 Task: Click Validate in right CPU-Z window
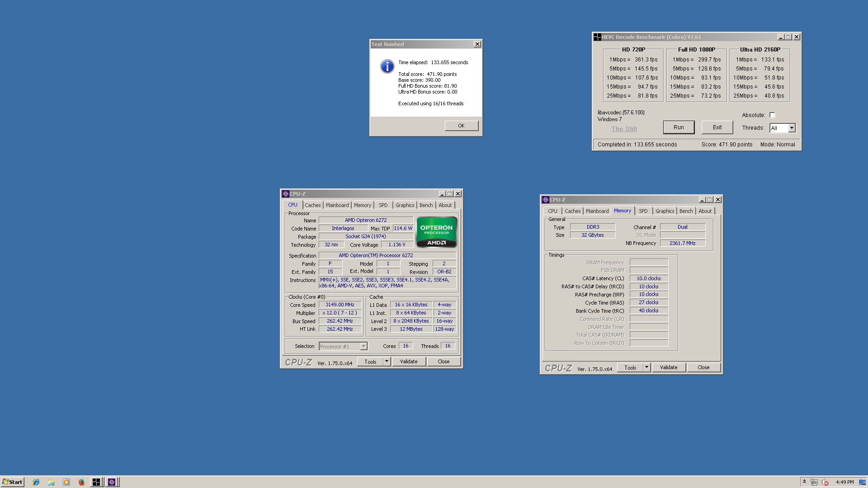[x=669, y=367]
